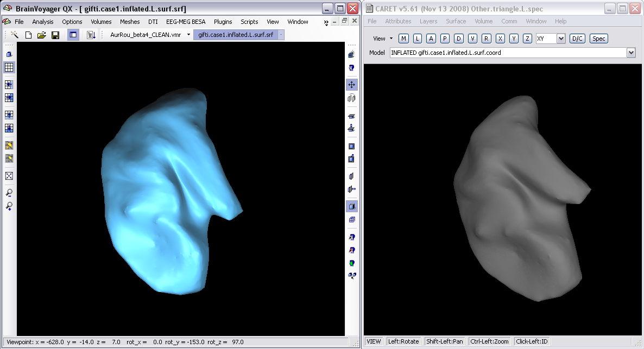Click the Ctrl-Left:Zoom status bar entry
This screenshot has height=349, width=644.
(x=490, y=341)
